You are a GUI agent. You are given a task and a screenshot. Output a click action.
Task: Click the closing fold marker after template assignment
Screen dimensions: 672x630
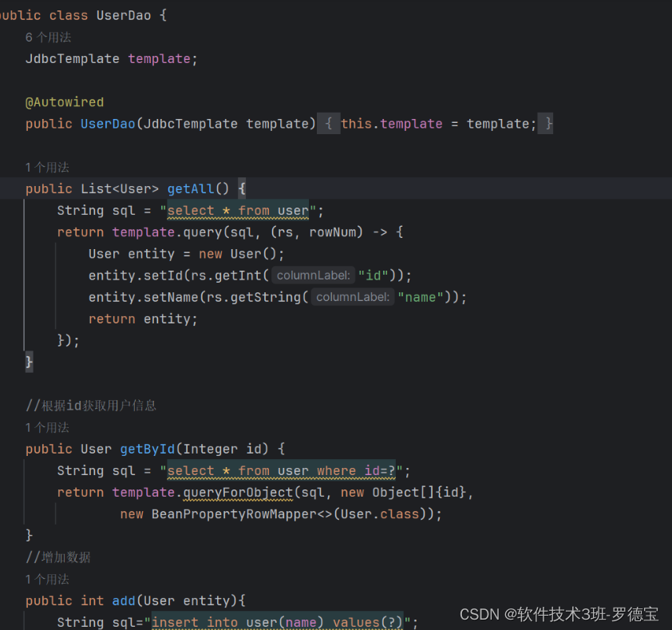[x=546, y=123]
